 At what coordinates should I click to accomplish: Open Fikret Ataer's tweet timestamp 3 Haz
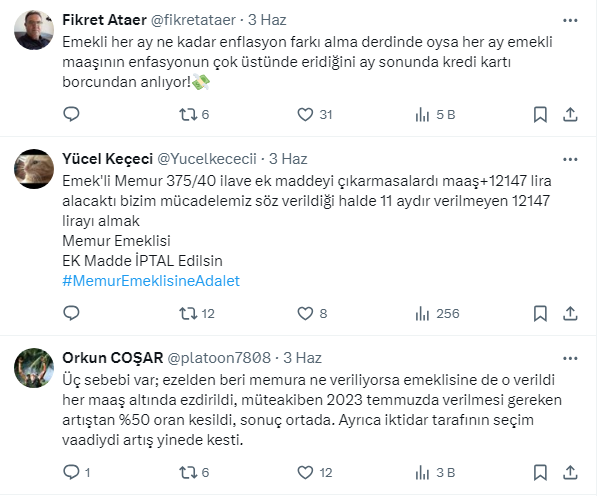pos(266,21)
